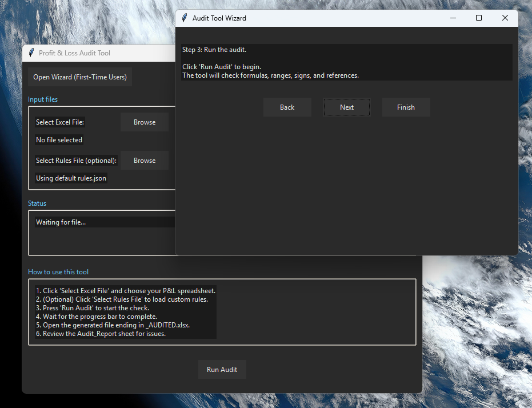Click the 'Waiting for file...' status text
Screen dimensions: 532x408
click(61, 222)
